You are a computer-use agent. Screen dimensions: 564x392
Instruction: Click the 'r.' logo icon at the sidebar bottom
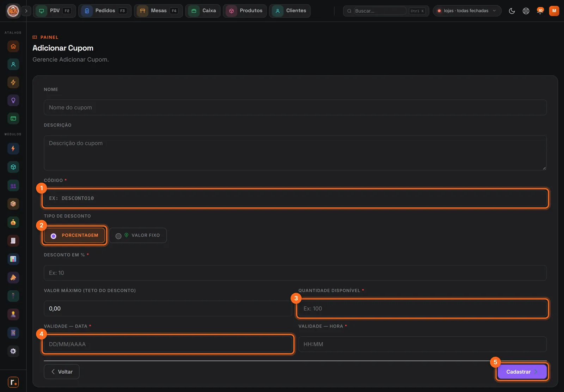13,382
